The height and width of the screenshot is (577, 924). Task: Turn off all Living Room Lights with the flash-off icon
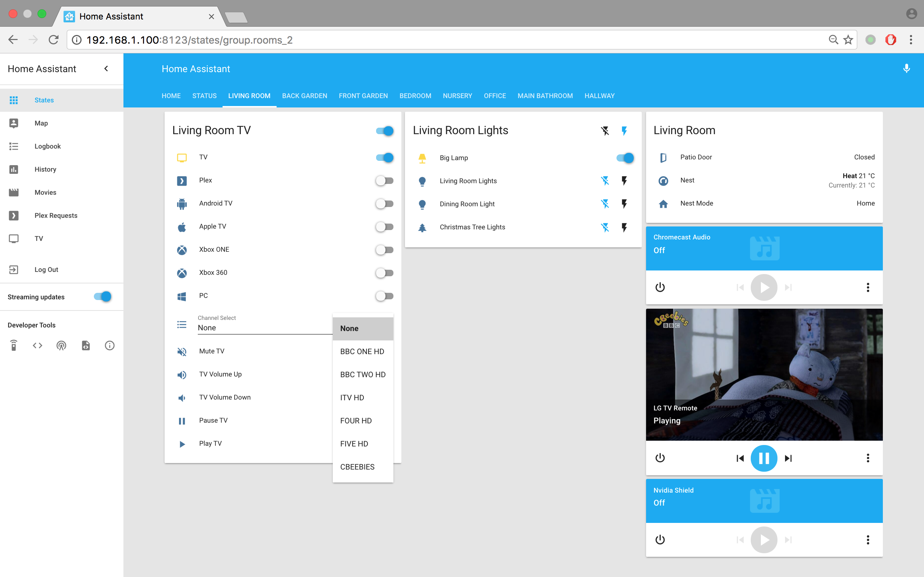tap(605, 131)
